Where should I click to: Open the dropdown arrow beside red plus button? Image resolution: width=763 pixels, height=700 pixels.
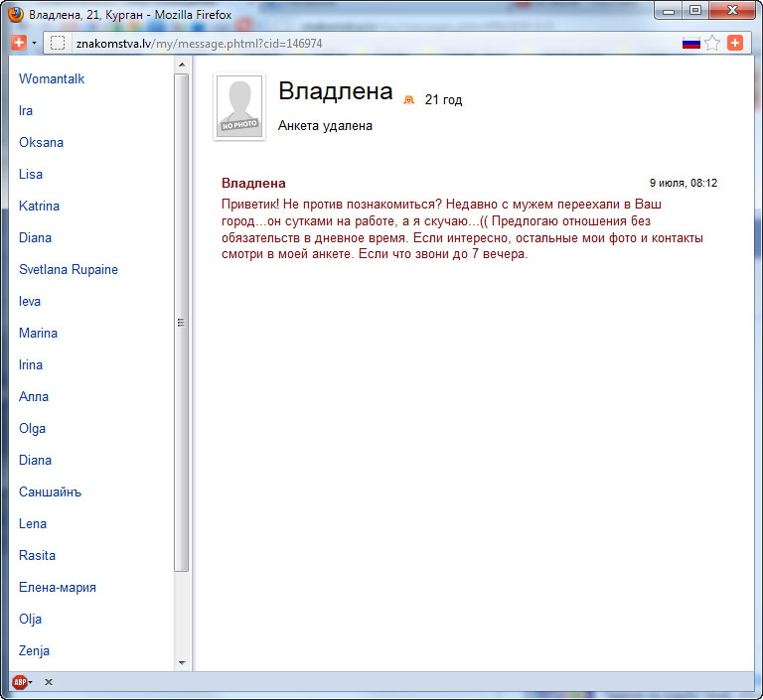click(x=34, y=43)
